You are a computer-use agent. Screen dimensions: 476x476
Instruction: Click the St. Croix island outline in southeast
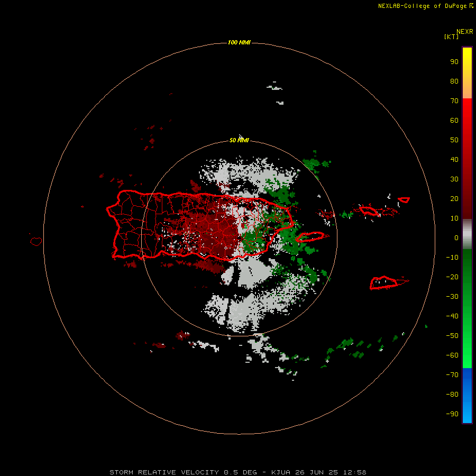[x=383, y=283]
